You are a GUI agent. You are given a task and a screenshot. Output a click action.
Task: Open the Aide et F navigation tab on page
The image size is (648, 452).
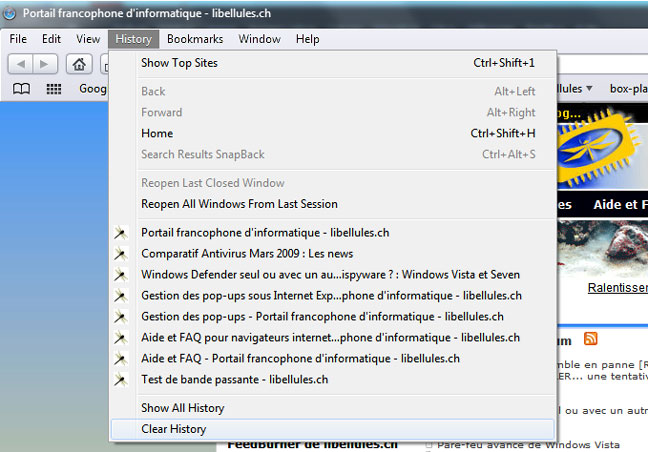(620, 205)
